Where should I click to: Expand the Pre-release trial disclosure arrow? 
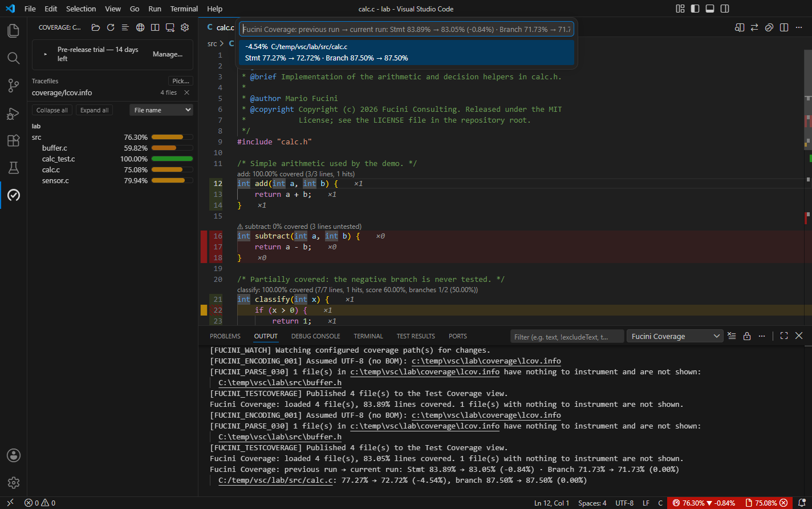tap(46, 54)
